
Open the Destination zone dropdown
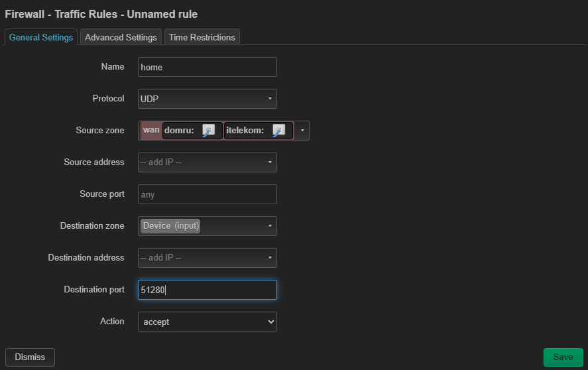click(x=207, y=226)
